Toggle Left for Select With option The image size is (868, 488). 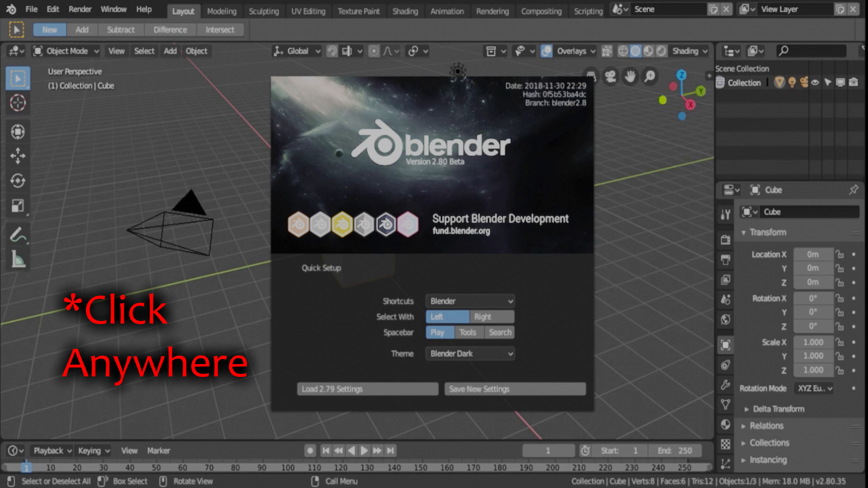tap(447, 316)
